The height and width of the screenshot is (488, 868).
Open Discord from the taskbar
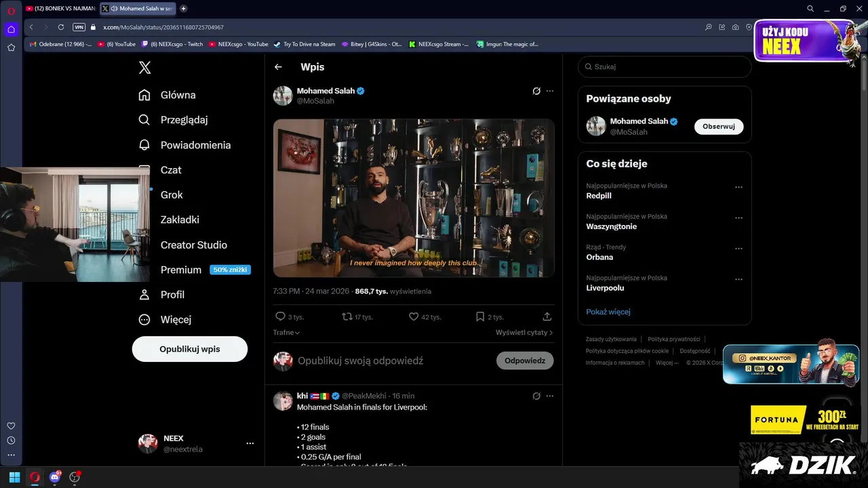(55, 477)
